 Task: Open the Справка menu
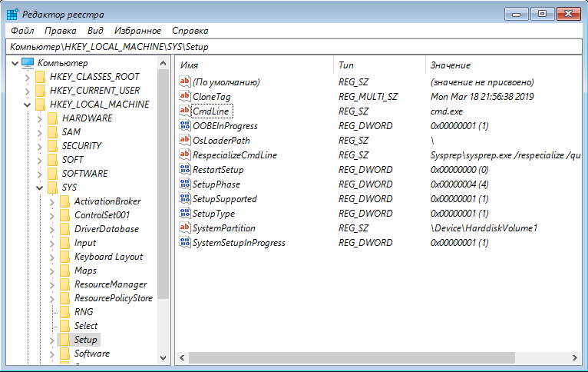(190, 31)
